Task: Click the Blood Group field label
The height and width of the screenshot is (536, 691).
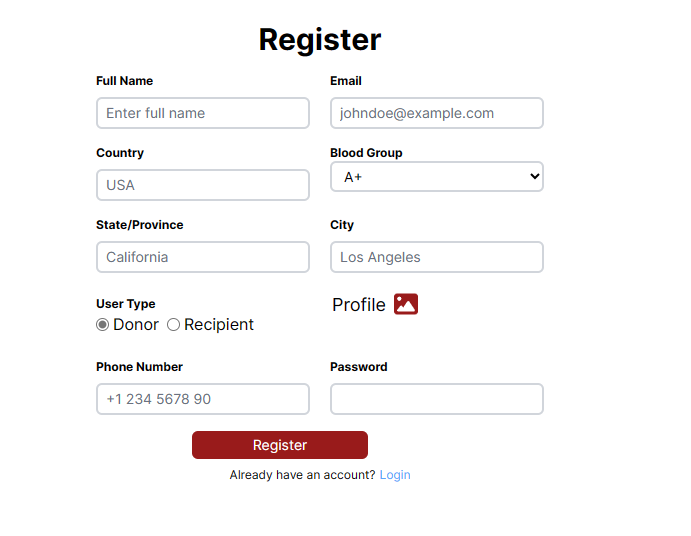Action: click(366, 153)
